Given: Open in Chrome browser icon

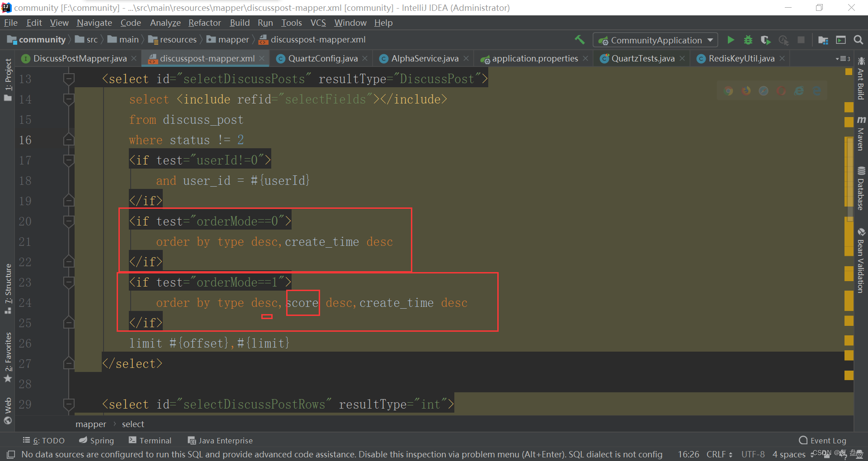Looking at the screenshot, I should 728,91.
